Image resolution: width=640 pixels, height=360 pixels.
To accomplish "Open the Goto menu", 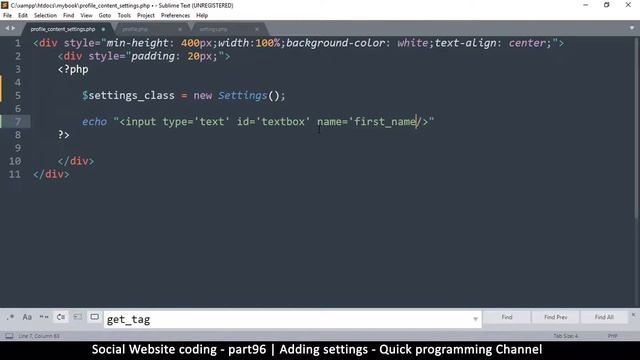I will pyautogui.click(x=104, y=16).
